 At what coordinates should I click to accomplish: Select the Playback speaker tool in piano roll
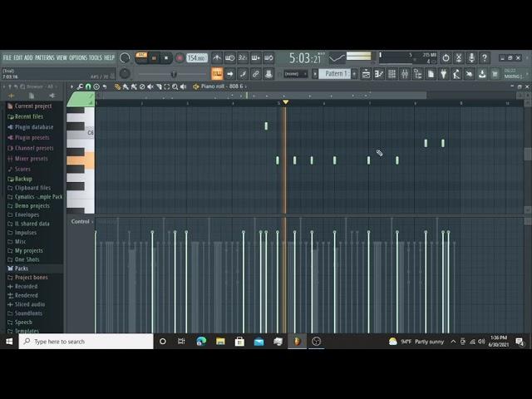tap(183, 86)
